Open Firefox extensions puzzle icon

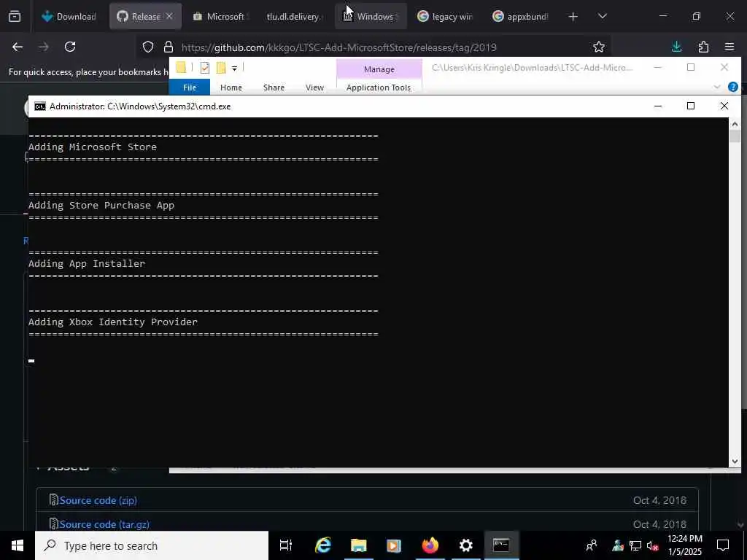pyautogui.click(x=703, y=47)
